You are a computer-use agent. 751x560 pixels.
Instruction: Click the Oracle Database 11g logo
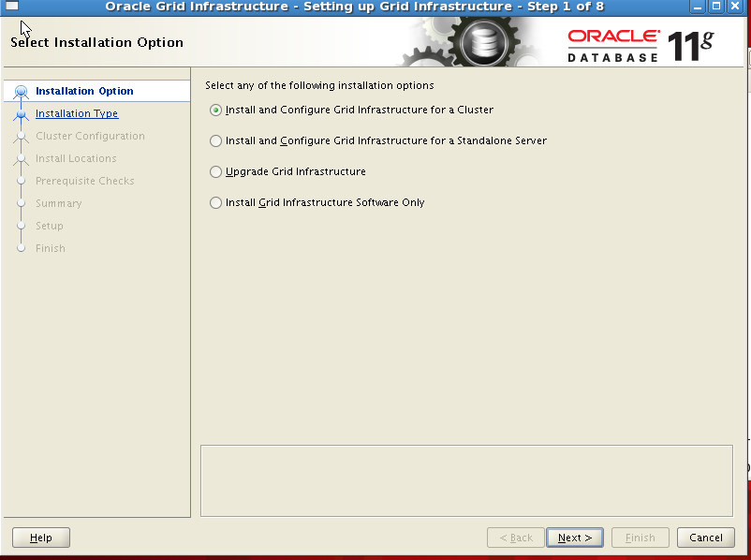(x=641, y=46)
